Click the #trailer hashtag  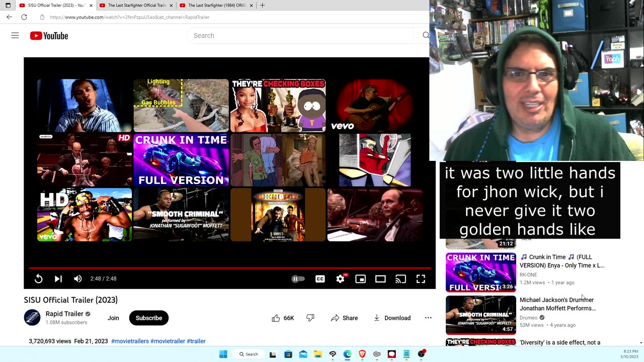click(196, 341)
